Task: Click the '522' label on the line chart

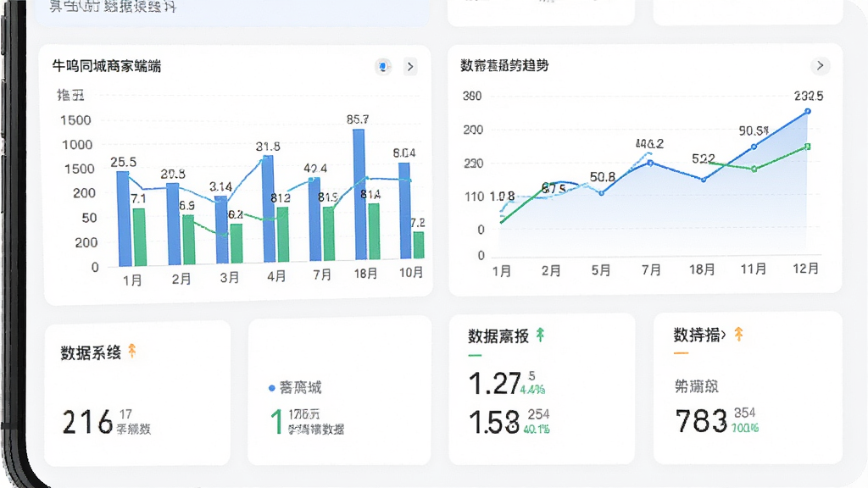Action: (x=703, y=158)
